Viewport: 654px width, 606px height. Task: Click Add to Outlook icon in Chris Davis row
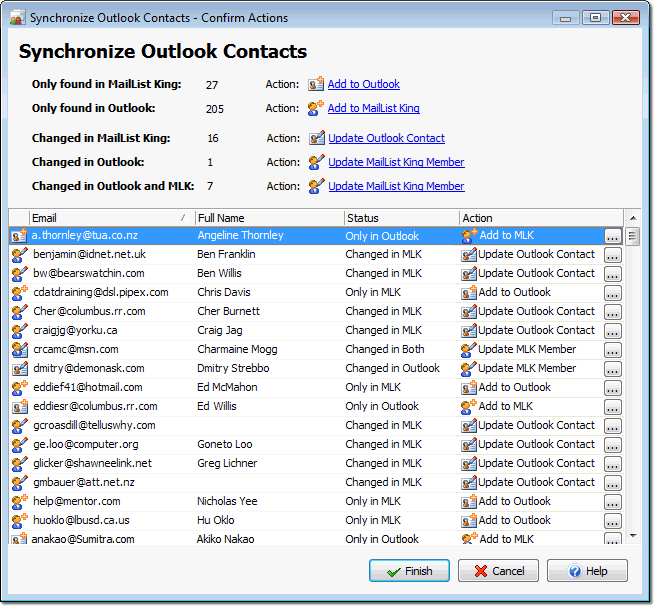[x=469, y=292]
